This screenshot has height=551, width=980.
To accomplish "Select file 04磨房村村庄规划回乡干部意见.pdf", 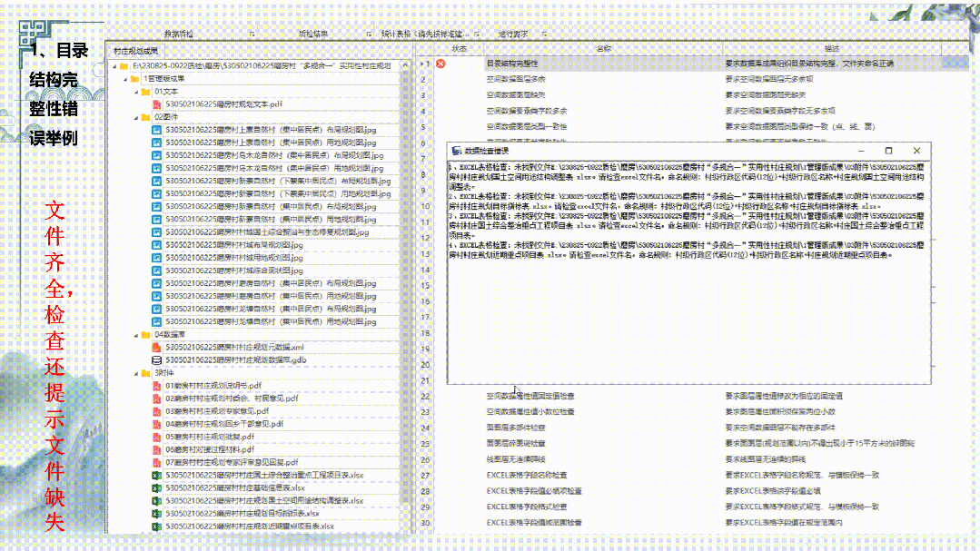I will pos(223,424).
